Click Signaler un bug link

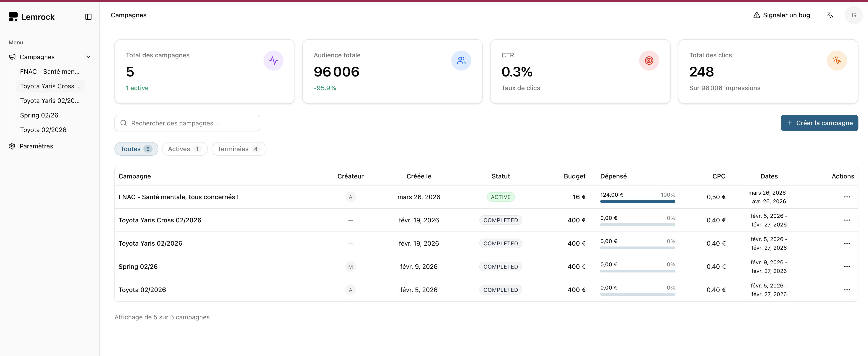pyautogui.click(x=781, y=15)
